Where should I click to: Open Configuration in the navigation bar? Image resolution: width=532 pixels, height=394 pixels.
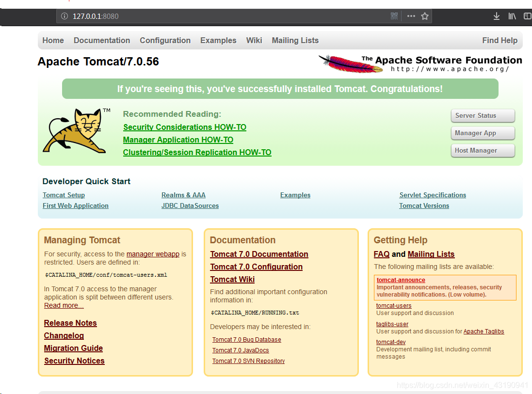165,40
